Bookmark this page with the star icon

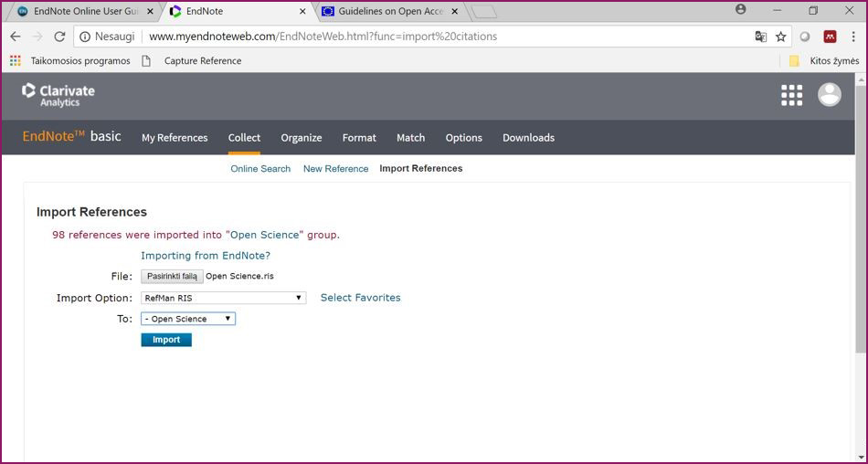click(780, 37)
